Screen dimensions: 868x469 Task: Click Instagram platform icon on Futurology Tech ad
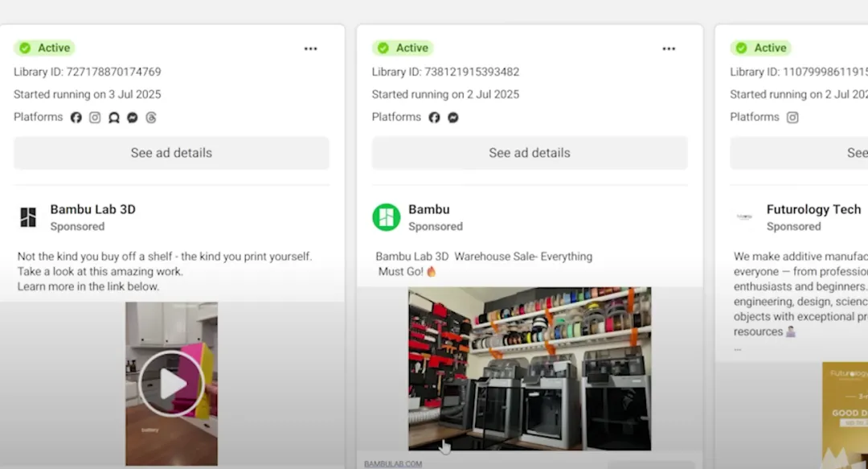[x=792, y=117]
